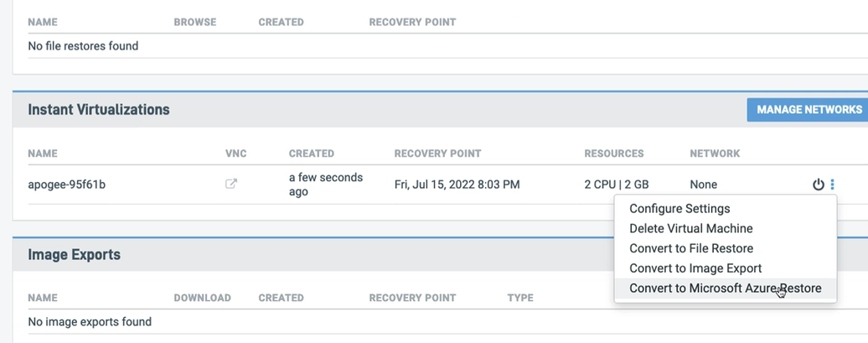The image size is (868, 343).
Task: Select Configure Settings from the menu
Action: (x=679, y=208)
